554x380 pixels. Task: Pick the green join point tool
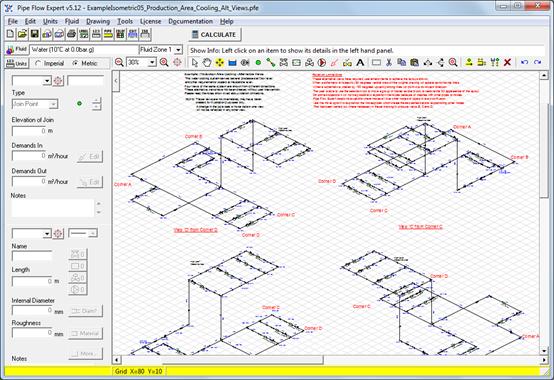[x=258, y=63]
